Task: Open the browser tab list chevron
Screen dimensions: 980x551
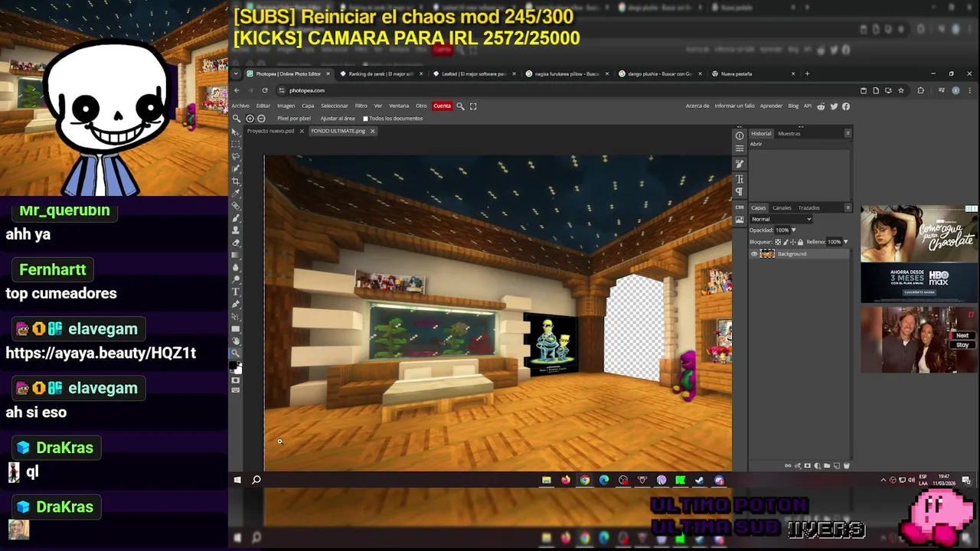Action: tap(237, 74)
